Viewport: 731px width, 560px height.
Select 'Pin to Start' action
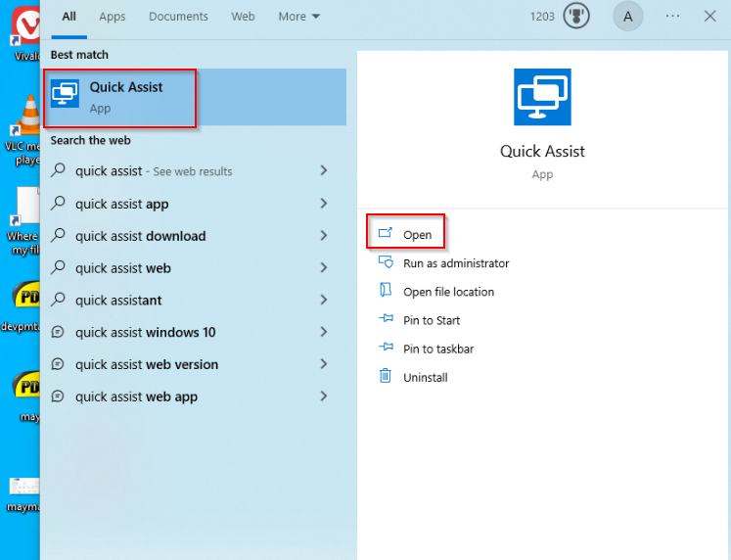click(432, 320)
